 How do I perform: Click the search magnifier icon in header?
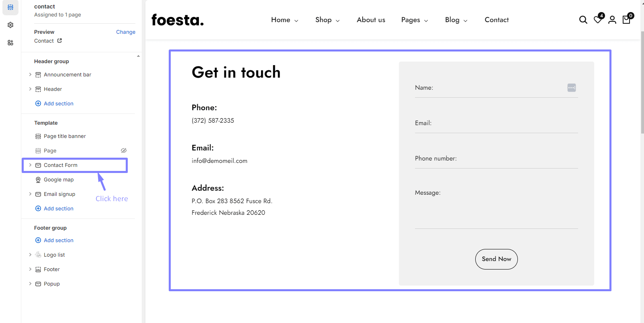coord(583,20)
